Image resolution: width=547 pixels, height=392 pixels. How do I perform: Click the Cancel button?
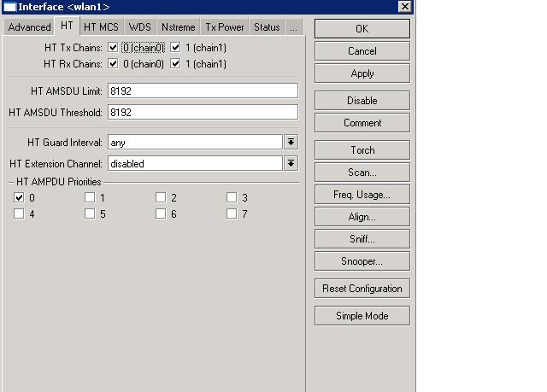[362, 51]
